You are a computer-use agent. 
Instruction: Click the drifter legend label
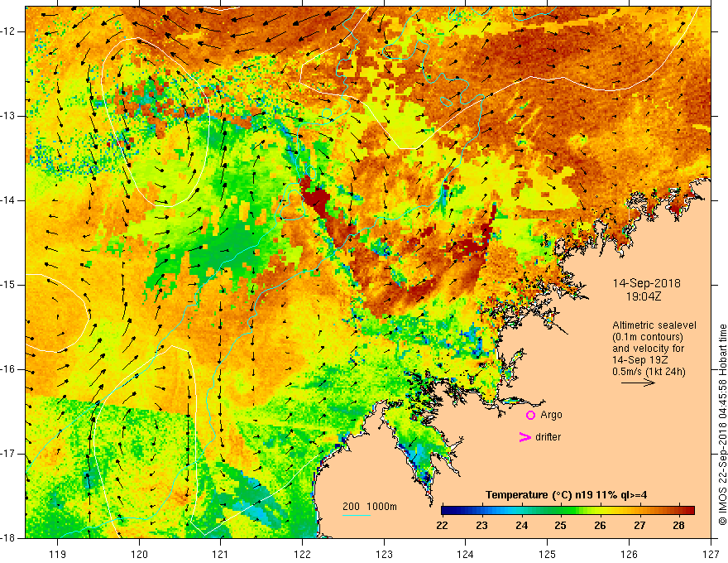tap(548, 437)
